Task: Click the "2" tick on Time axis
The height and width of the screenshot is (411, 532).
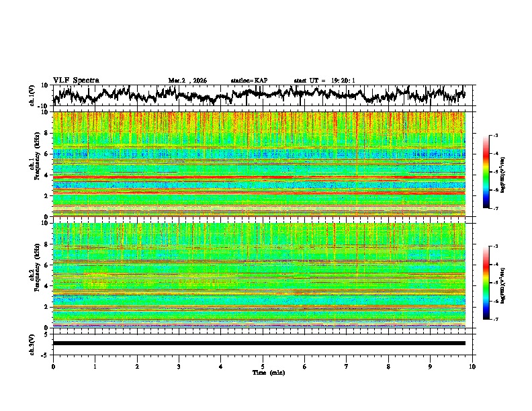Action: 137,367
